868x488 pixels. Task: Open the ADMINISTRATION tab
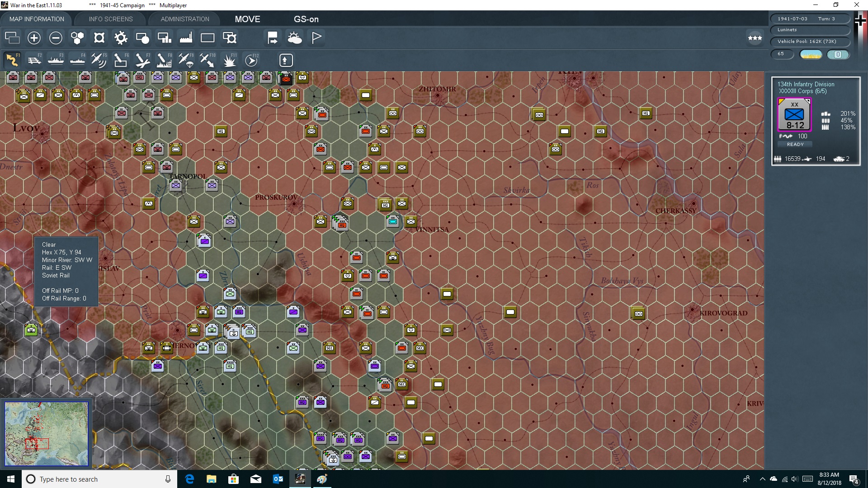[185, 19]
